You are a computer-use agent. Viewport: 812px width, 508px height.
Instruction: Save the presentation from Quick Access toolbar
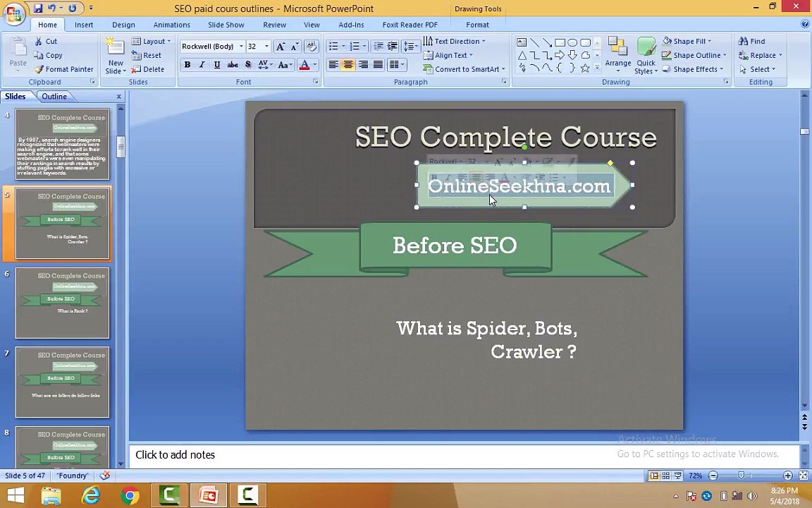pyautogui.click(x=38, y=8)
